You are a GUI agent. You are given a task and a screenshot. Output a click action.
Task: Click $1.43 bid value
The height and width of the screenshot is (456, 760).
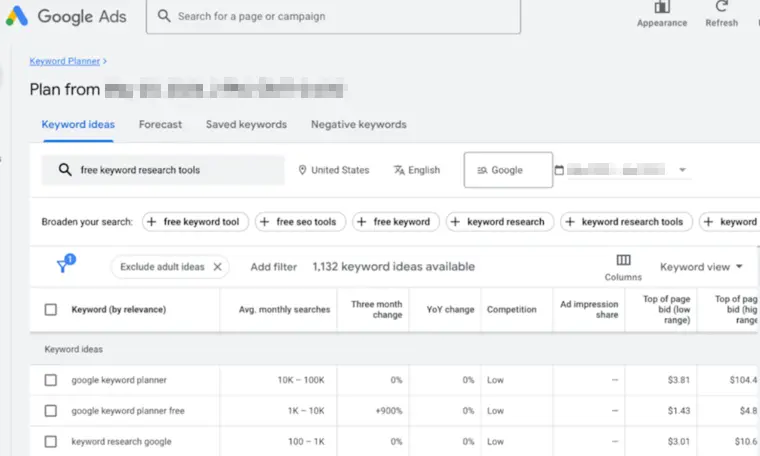[679, 411]
